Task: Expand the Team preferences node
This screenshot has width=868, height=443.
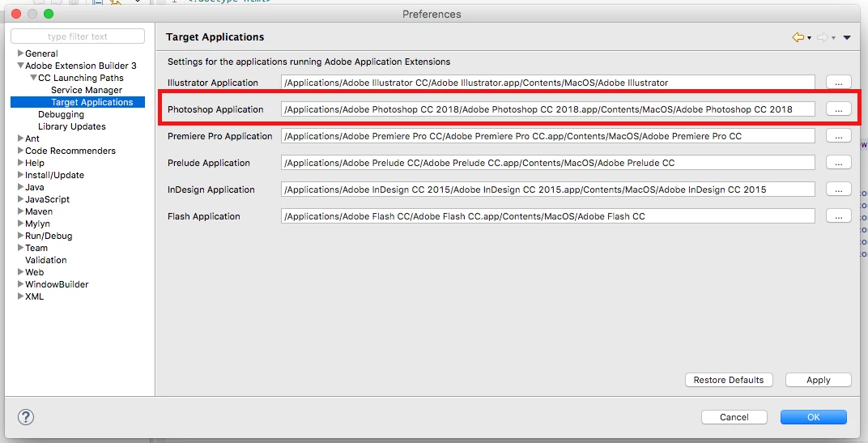Action: [20, 248]
